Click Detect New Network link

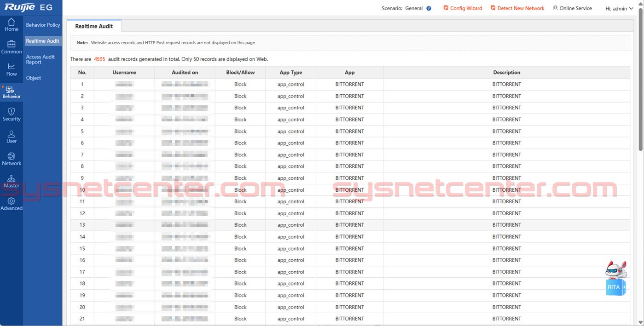[517, 8]
